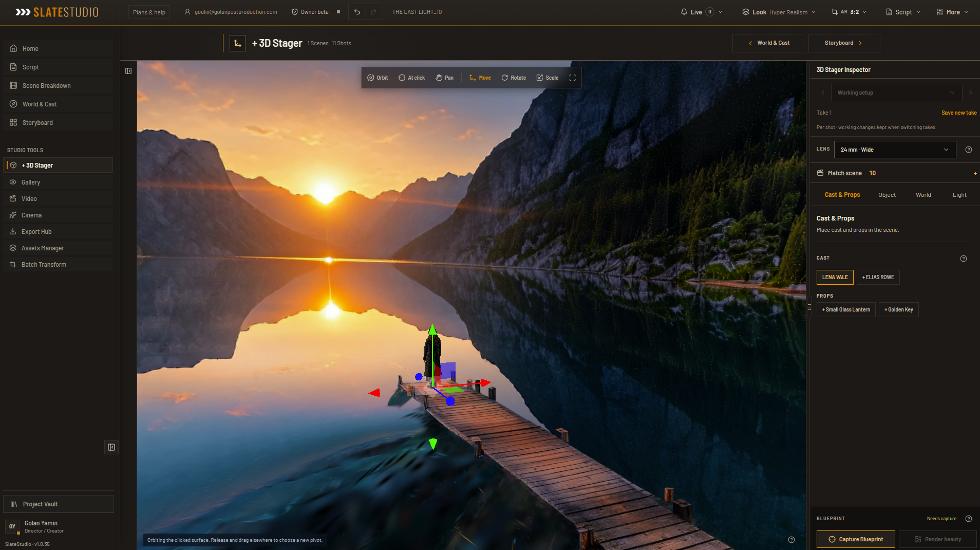
Task: Switch to the Object tab
Action: coord(887,195)
